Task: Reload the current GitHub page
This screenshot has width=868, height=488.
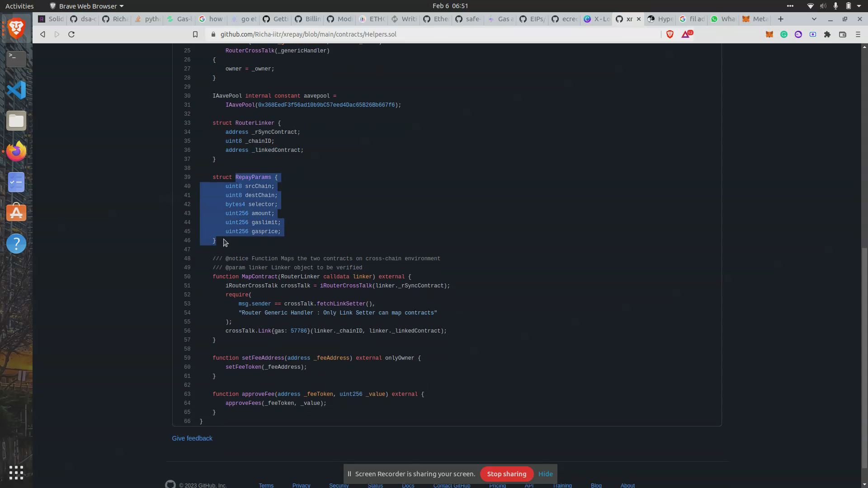Action: (71, 34)
